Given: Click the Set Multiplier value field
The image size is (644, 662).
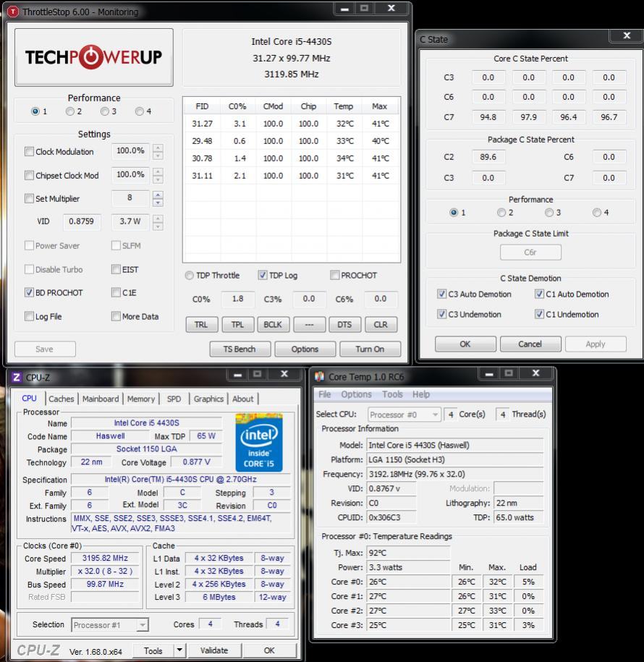Looking at the screenshot, I should 130,198.
